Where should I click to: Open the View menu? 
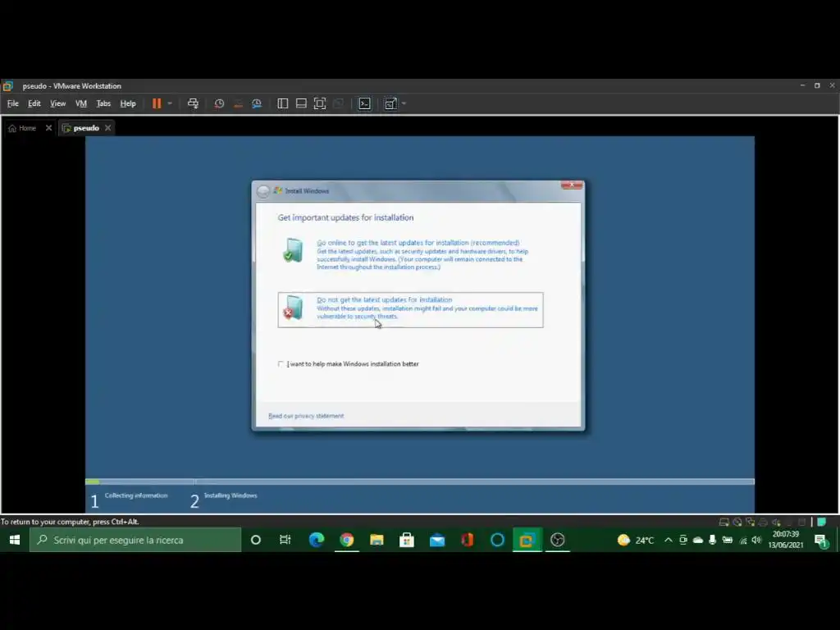click(58, 103)
